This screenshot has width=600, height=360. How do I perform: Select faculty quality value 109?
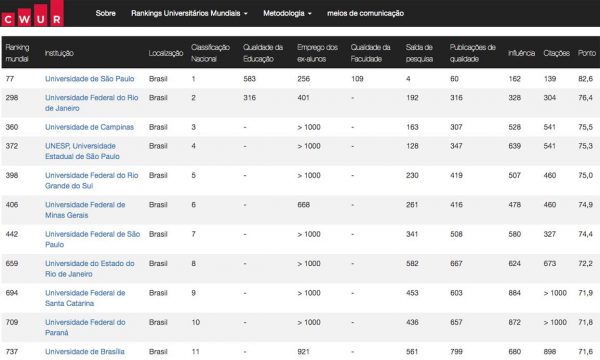[357, 79]
